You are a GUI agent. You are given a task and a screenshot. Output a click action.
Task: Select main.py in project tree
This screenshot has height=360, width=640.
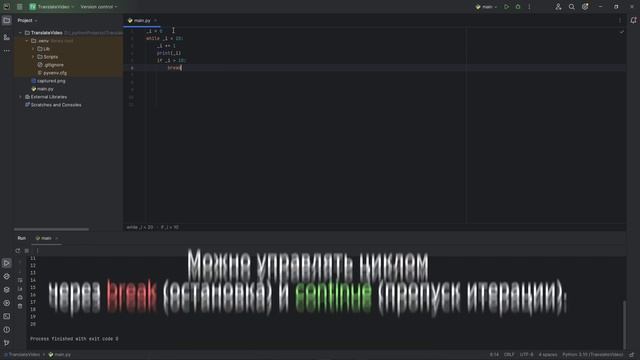click(42, 89)
